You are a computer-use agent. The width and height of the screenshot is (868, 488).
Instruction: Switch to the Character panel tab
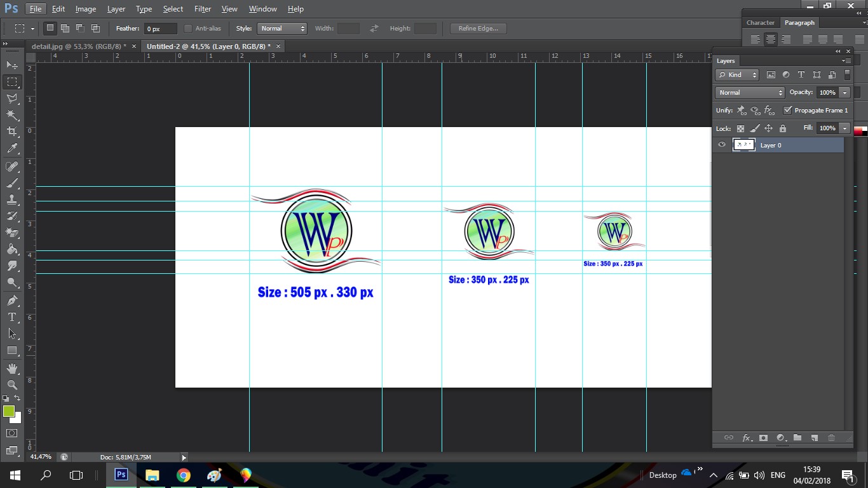(x=761, y=22)
